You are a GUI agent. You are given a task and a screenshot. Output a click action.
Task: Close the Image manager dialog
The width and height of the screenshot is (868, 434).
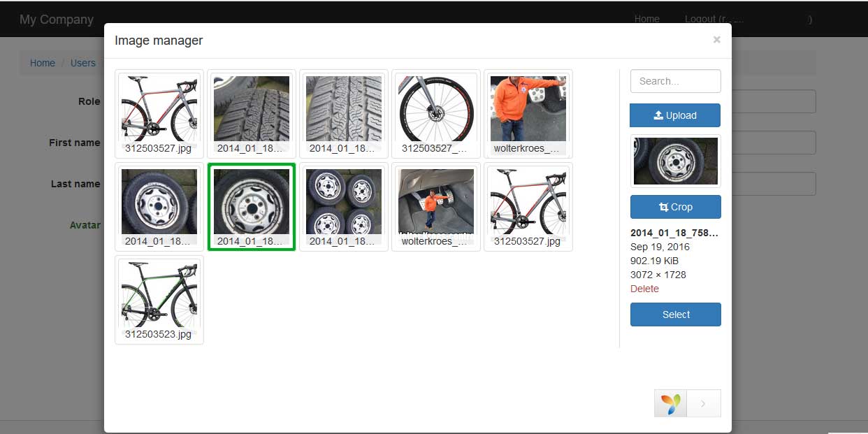[716, 40]
